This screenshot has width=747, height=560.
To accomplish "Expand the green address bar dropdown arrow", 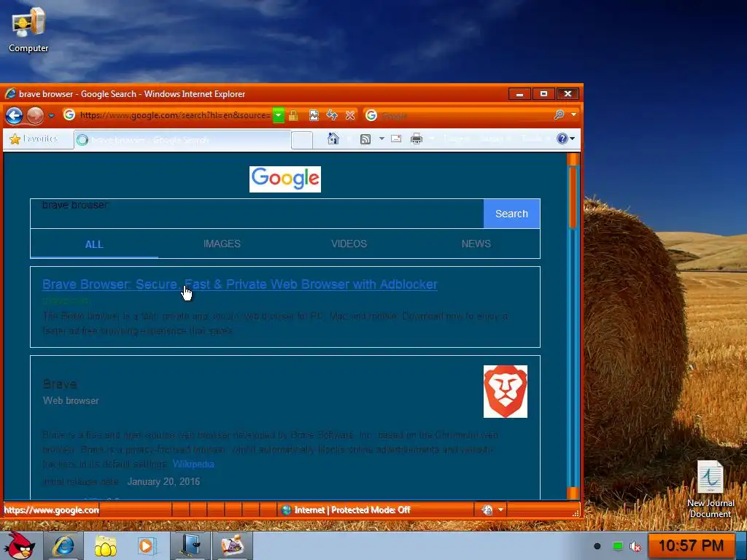I will coord(278,115).
